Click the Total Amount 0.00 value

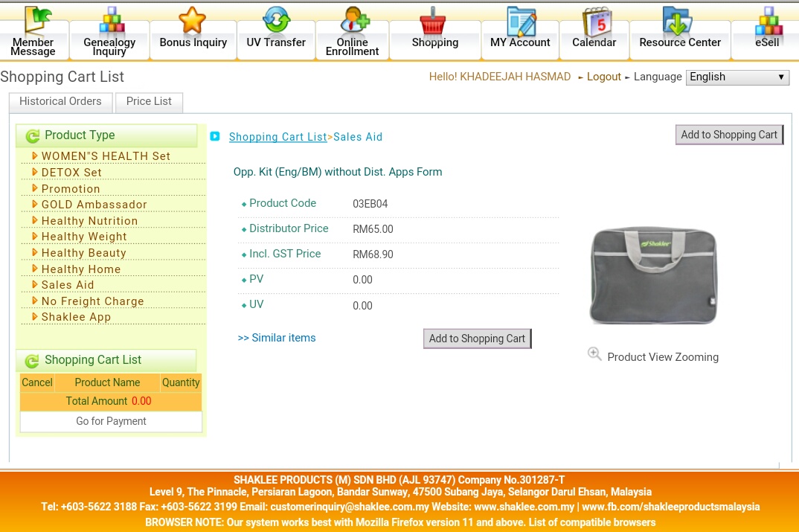141,401
